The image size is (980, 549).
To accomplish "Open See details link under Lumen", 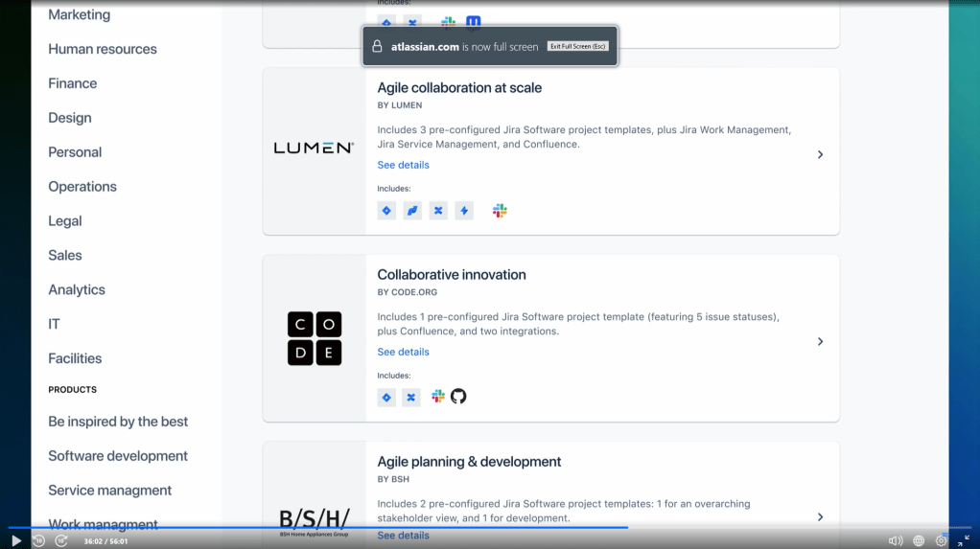I will tap(403, 165).
